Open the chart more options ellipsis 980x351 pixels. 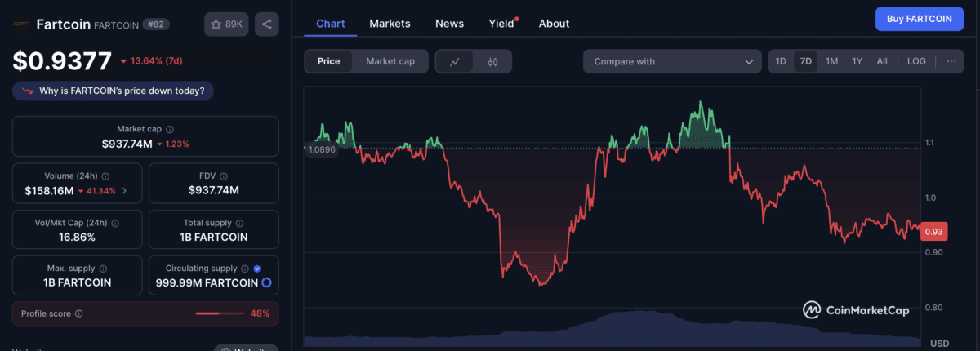coord(951,61)
